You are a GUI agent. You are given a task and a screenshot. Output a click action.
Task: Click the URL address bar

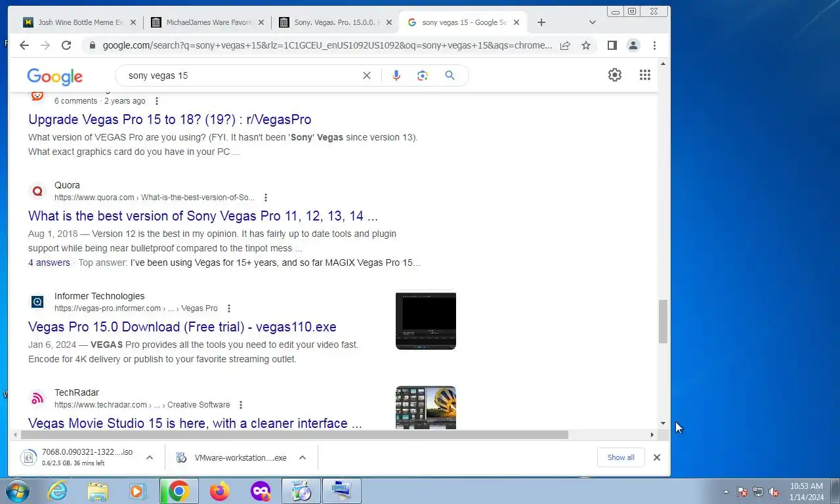(x=327, y=45)
